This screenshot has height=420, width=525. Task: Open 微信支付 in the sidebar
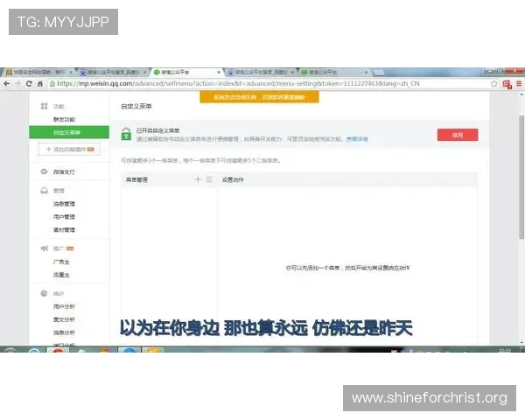[x=64, y=171]
